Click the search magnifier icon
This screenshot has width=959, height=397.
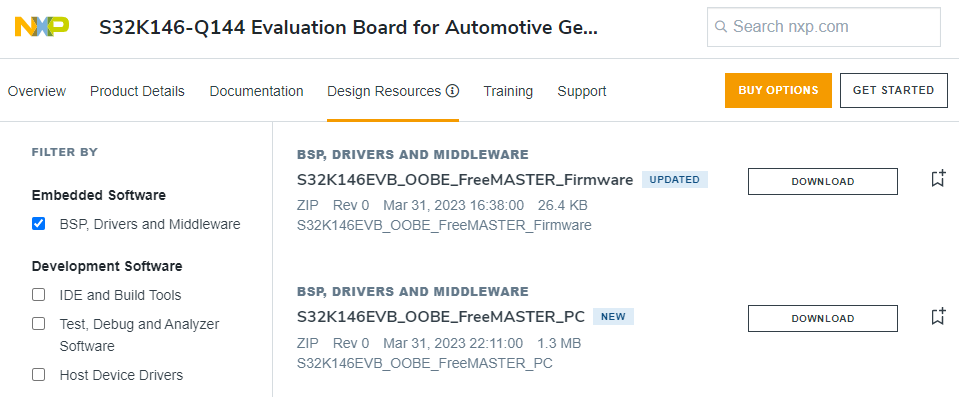click(721, 27)
